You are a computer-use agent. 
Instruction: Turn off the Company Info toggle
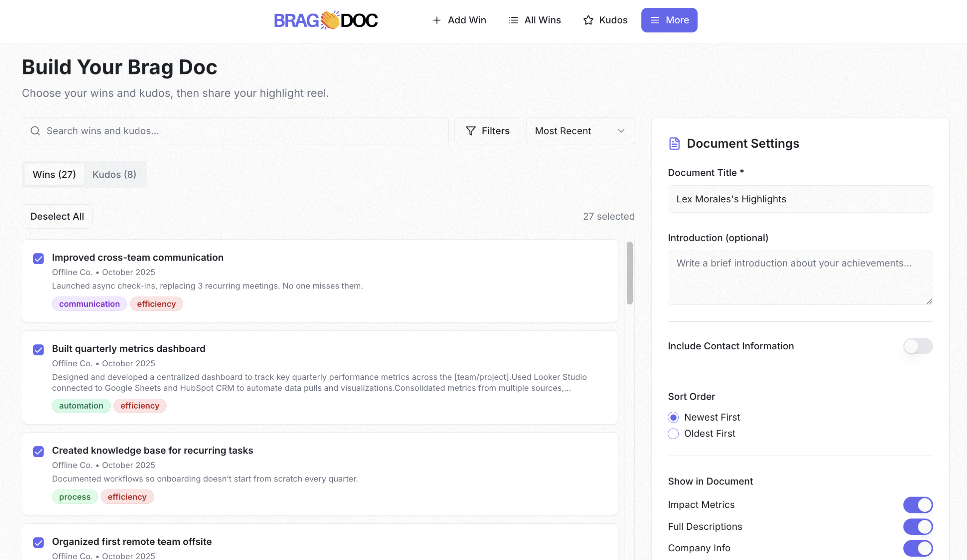coord(918,548)
